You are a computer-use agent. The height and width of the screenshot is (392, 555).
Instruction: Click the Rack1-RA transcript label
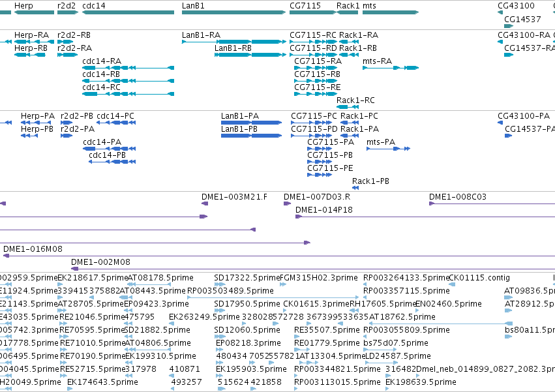click(x=359, y=35)
